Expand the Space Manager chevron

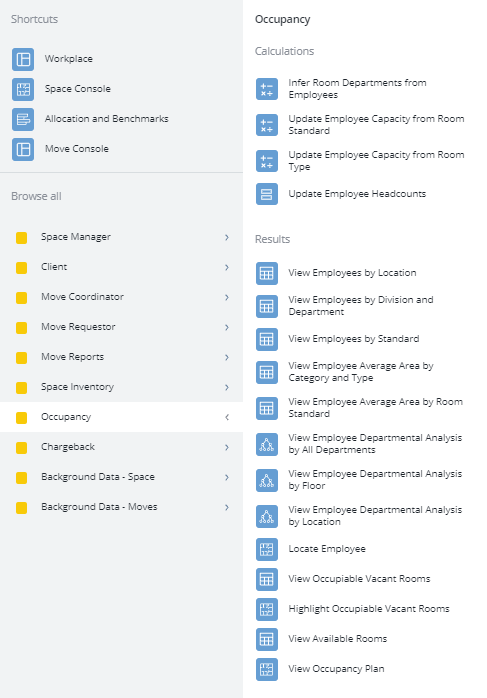[x=227, y=237]
